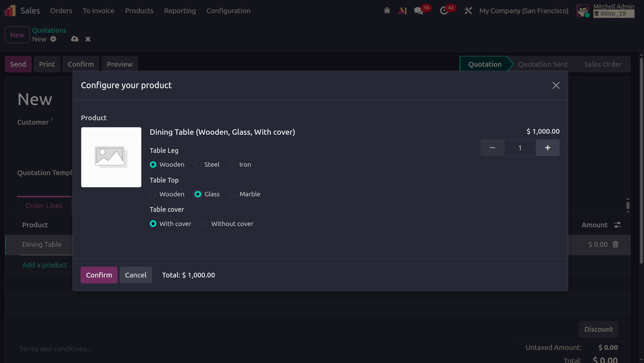Click the Terms and conditions field
Image resolution: width=644 pixels, height=363 pixels.
tap(56, 349)
